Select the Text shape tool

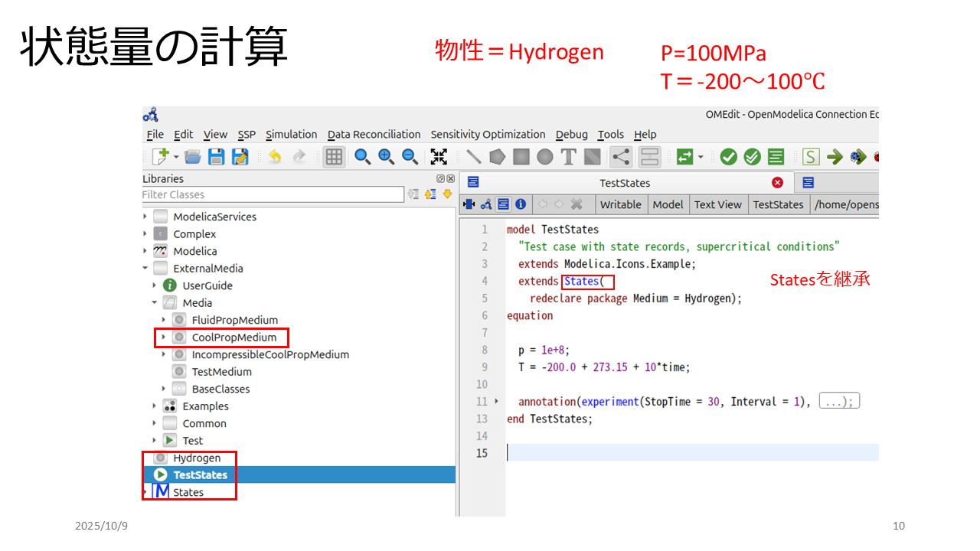pos(568,157)
